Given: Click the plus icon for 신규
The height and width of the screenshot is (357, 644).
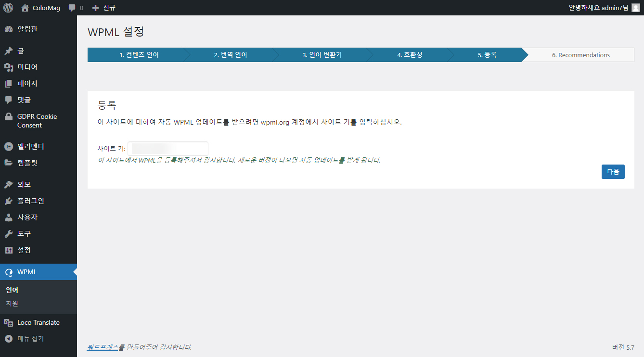Looking at the screenshot, I should click(95, 8).
